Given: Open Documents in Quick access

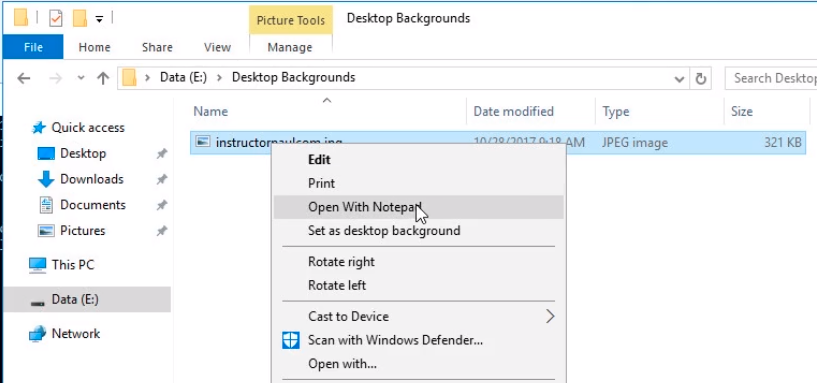Looking at the screenshot, I should pos(93,205).
